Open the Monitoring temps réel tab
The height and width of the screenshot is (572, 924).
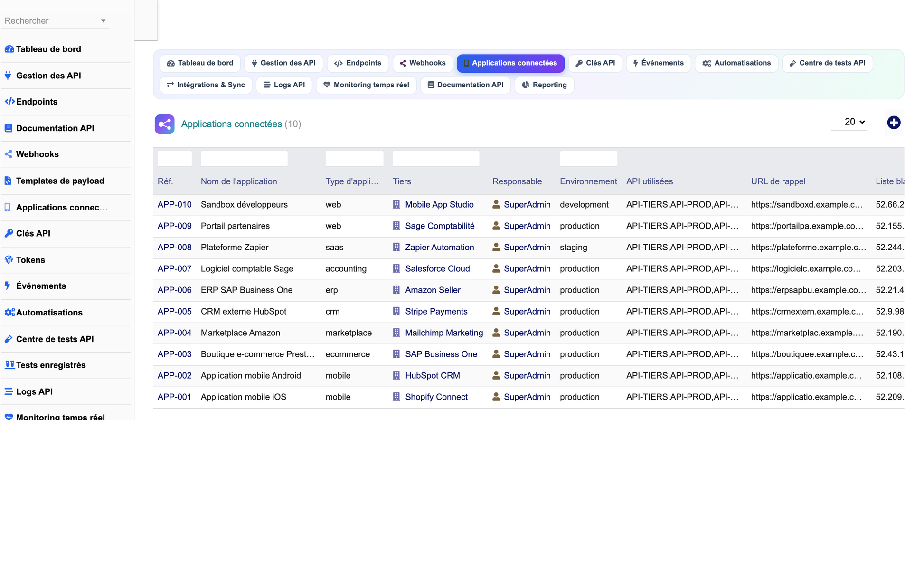tap(366, 85)
